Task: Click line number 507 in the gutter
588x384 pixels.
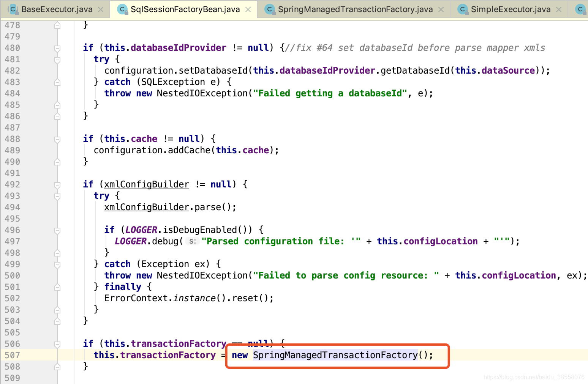Action: click(13, 355)
